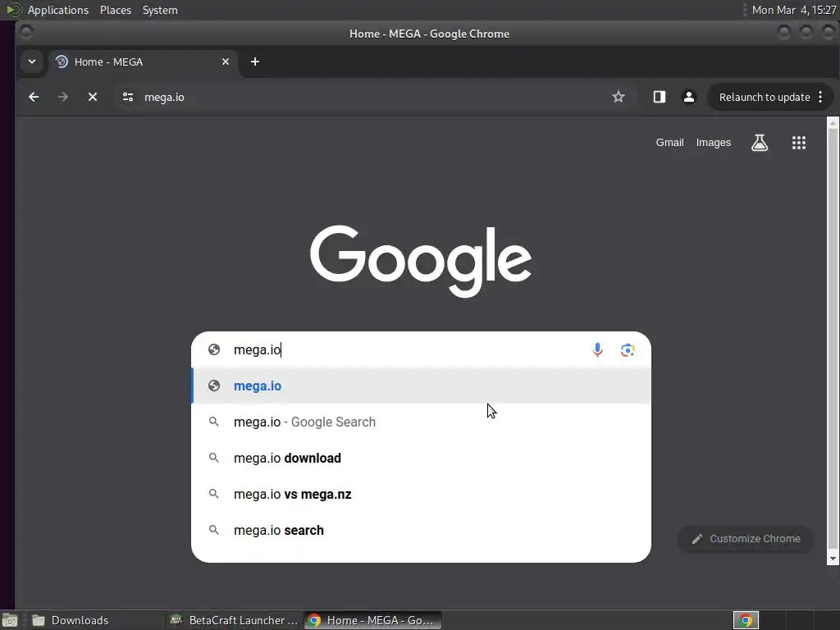This screenshot has height=630, width=840.
Task: Open a new tab
Action: [255, 62]
